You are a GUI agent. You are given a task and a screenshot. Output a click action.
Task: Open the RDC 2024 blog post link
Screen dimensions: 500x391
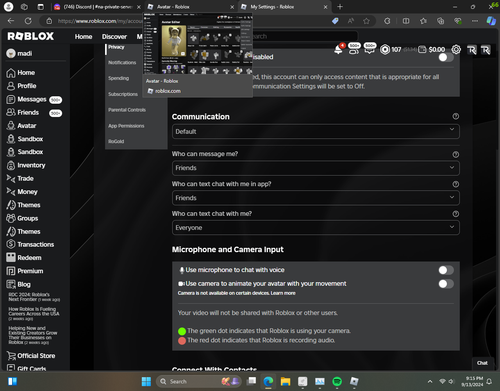[x=33, y=297]
